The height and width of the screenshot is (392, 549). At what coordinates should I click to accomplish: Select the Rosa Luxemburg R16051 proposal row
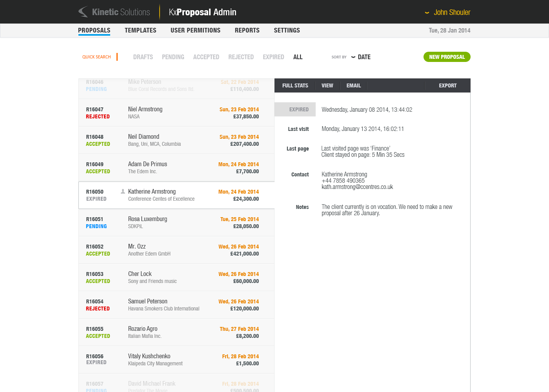[176, 223]
